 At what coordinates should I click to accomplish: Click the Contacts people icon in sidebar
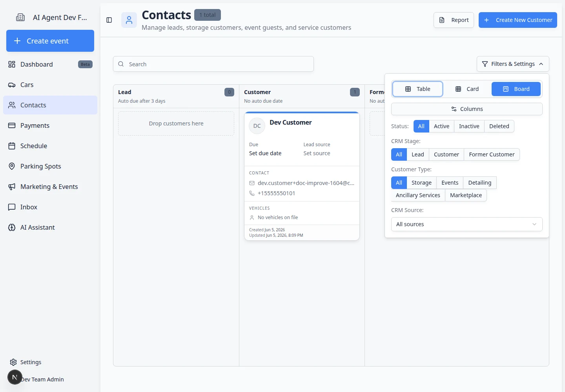(12, 105)
